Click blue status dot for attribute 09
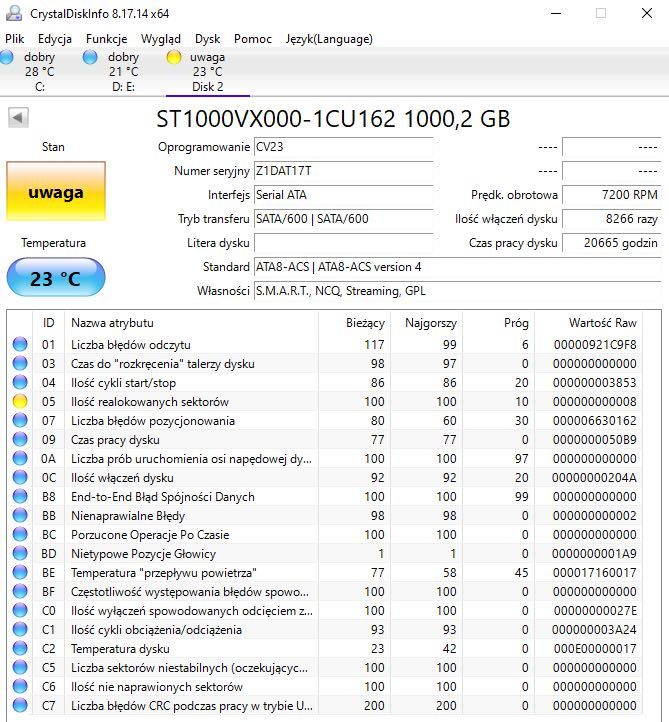Image resolution: width=669 pixels, height=722 pixels. pyautogui.click(x=20, y=439)
